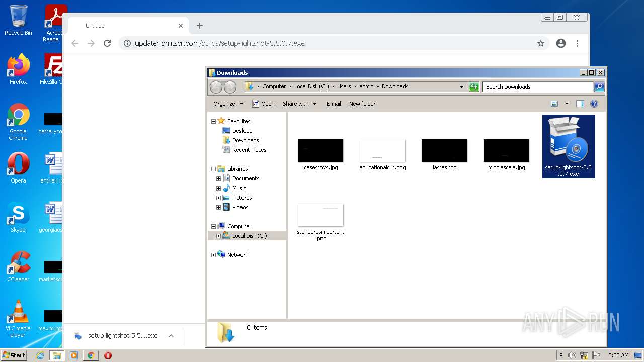
Task: View site information icon in address bar
Action: click(x=127, y=43)
